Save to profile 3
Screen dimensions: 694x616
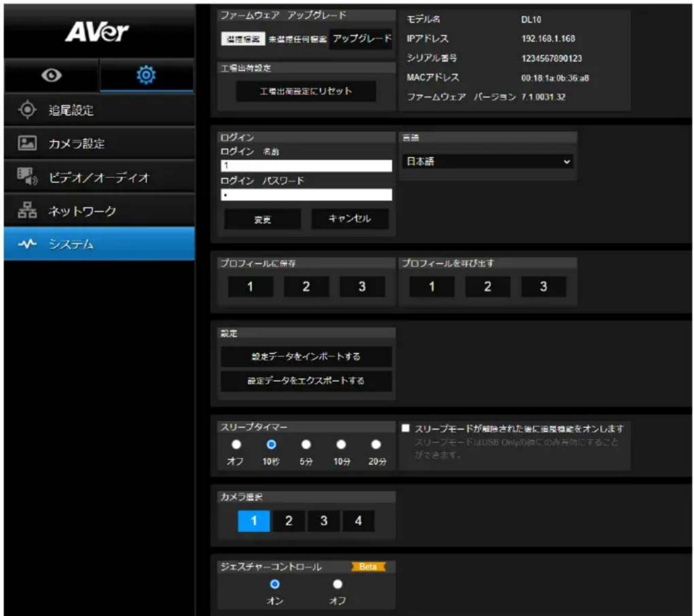[362, 287]
